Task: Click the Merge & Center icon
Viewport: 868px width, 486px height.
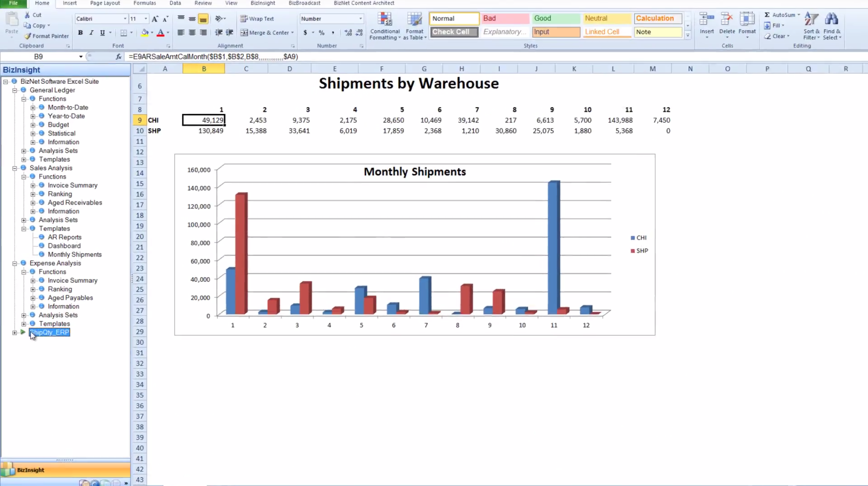Action: point(244,33)
